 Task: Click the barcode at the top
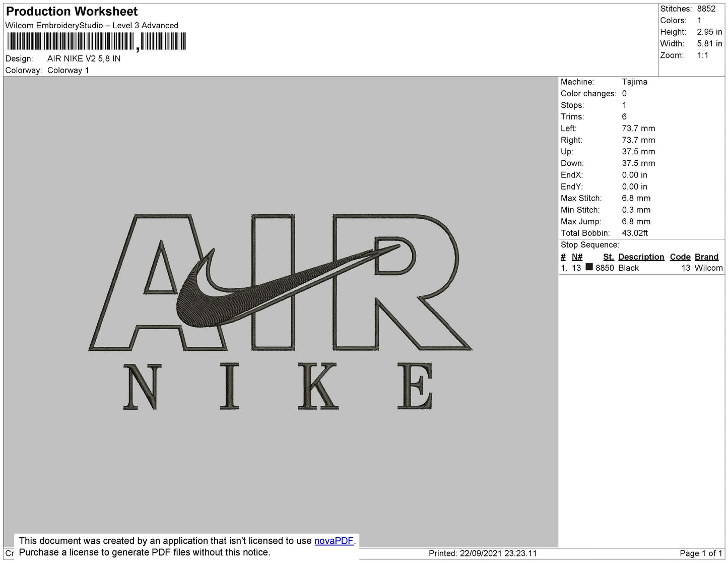(96, 42)
